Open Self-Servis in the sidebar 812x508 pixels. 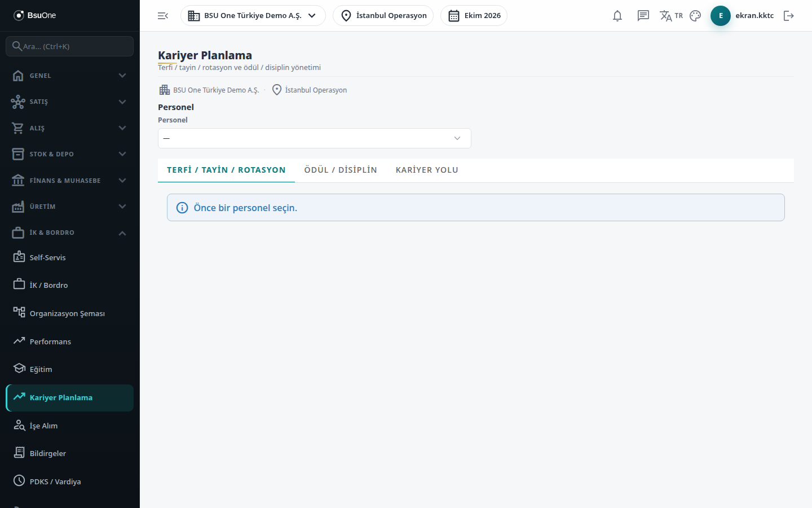[70, 257]
